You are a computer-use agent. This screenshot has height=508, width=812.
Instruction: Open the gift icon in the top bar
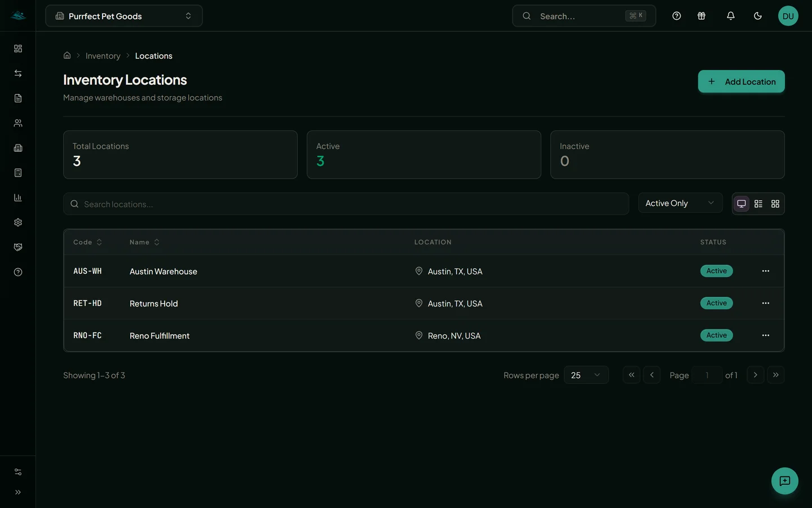point(701,16)
